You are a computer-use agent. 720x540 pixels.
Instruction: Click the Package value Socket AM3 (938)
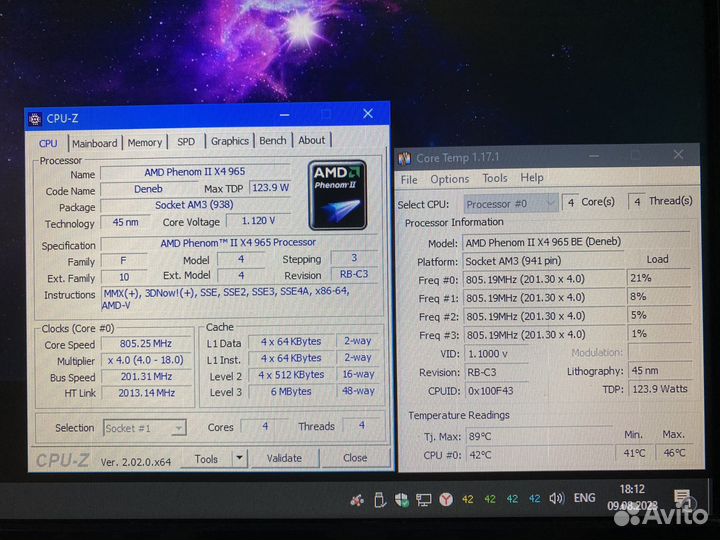pyautogui.click(x=194, y=205)
